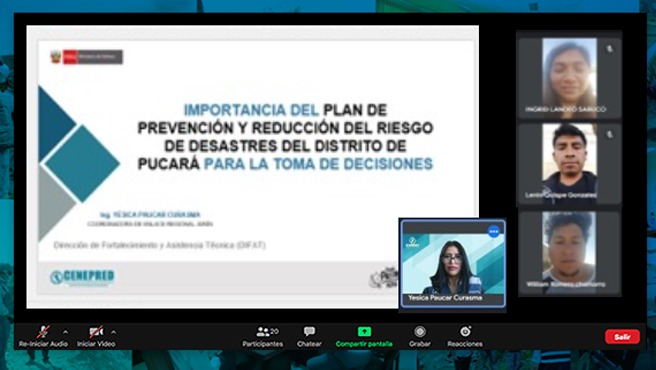Screen dimensions: 656x370
Task: Open the Participantes panel icon
Action: point(263,331)
